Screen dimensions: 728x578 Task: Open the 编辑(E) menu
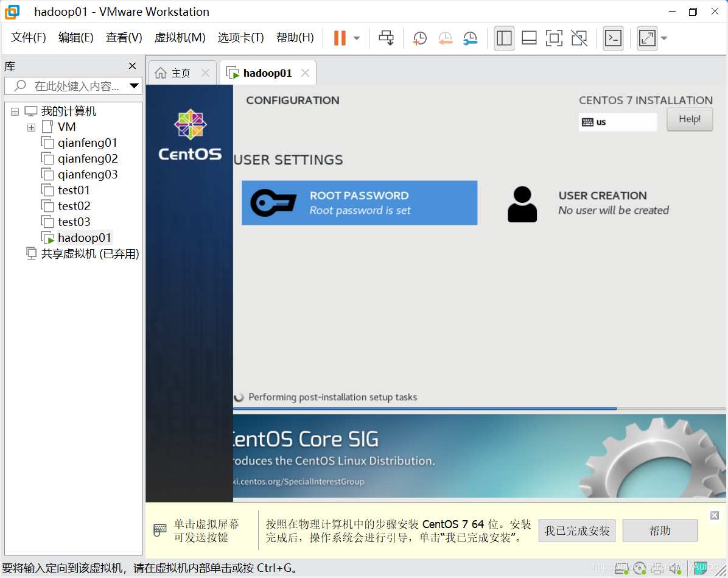[76, 38]
